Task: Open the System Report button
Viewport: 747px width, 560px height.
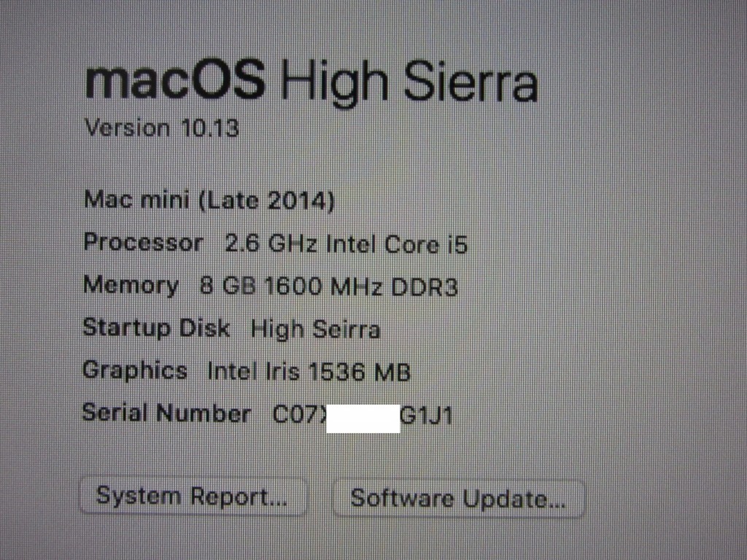Action: (x=193, y=497)
